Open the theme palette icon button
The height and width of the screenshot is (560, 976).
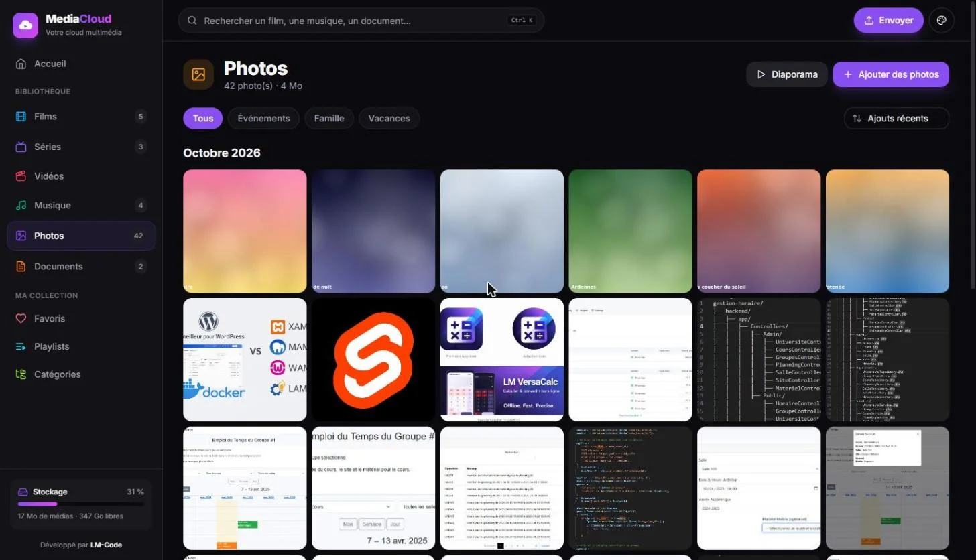tap(941, 20)
